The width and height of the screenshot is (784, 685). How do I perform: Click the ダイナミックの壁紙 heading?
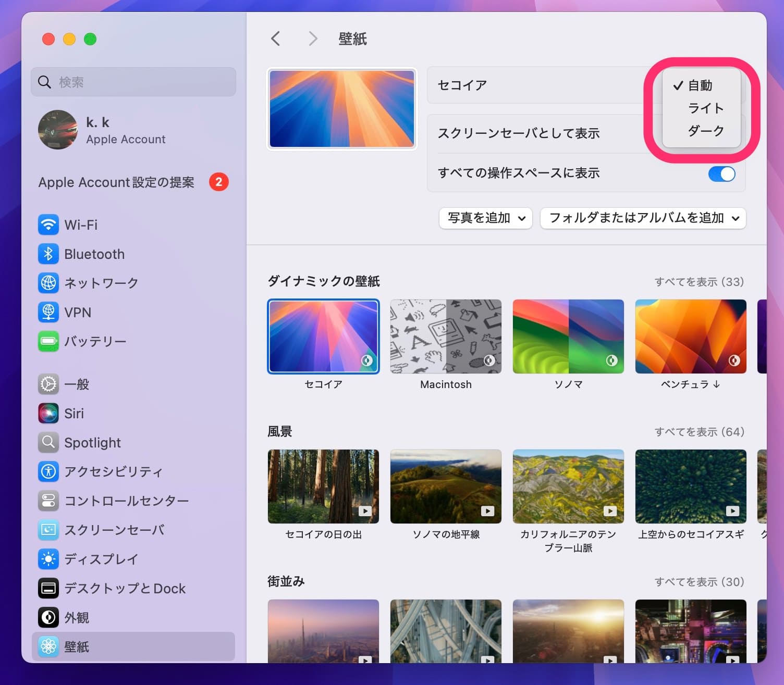click(x=324, y=281)
